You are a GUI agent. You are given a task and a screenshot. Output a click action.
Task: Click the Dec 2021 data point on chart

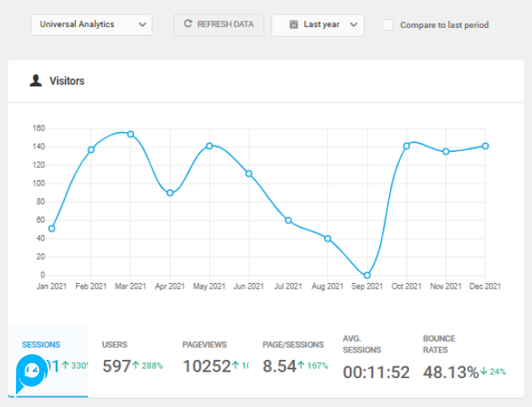pyautogui.click(x=485, y=146)
